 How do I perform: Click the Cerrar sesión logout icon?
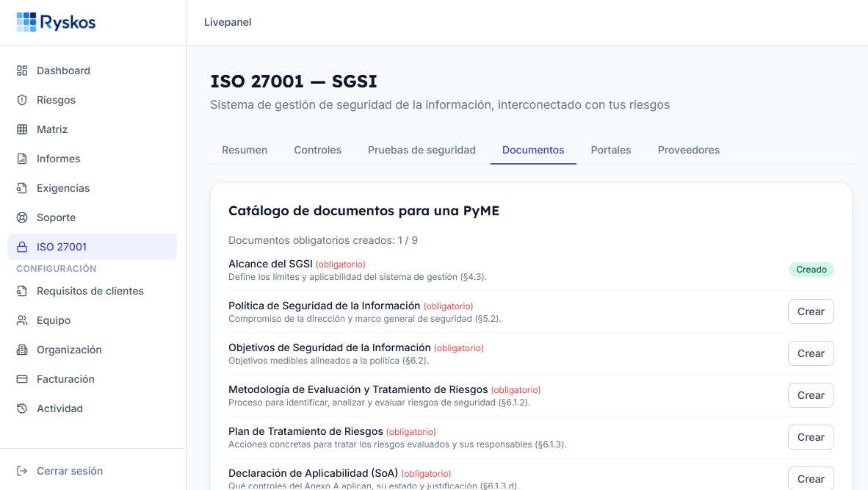click(x=22, y=471)
